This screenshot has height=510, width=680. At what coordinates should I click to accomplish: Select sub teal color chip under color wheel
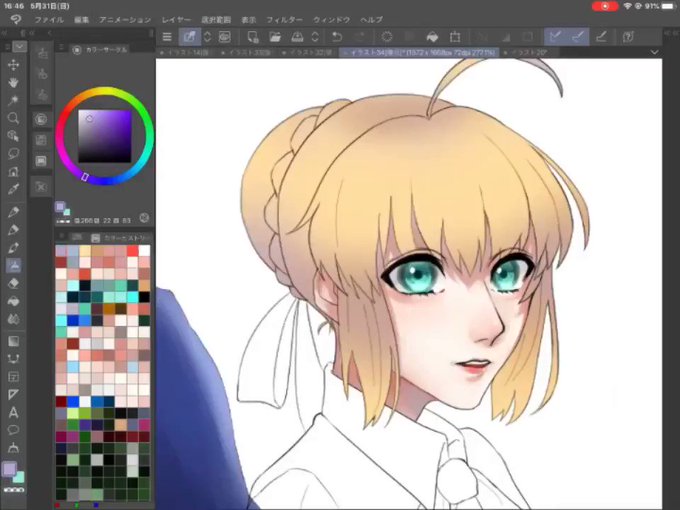pos(66,212)
